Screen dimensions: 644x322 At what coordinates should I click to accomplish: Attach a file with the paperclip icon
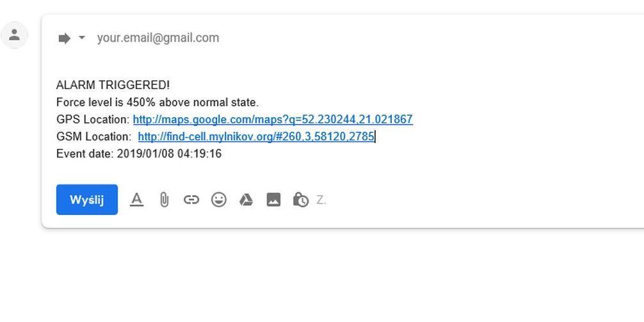point(164,200)
